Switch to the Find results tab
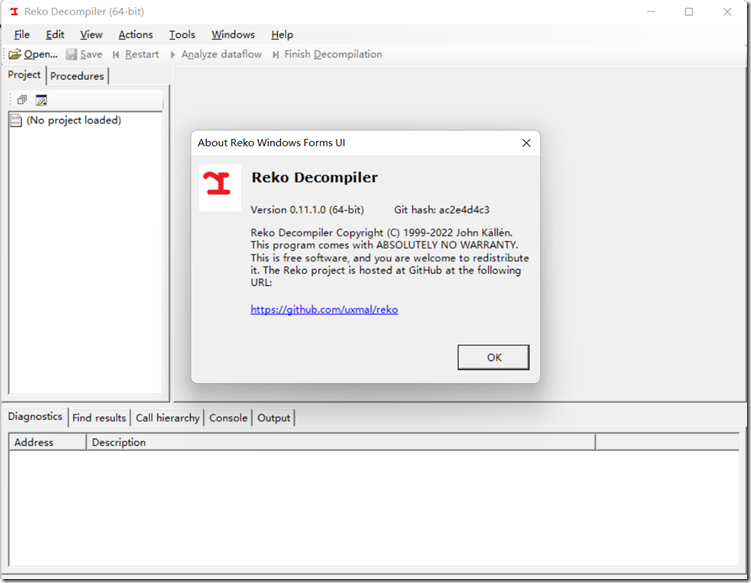 99,418
